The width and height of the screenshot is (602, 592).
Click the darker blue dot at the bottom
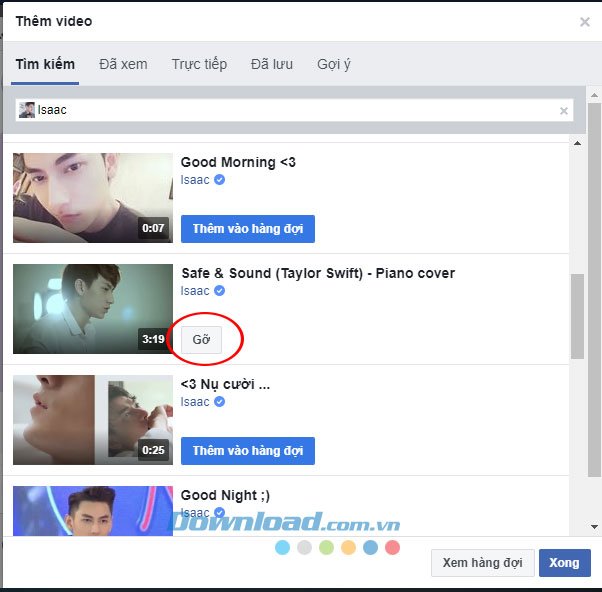[x=370, y=547]
